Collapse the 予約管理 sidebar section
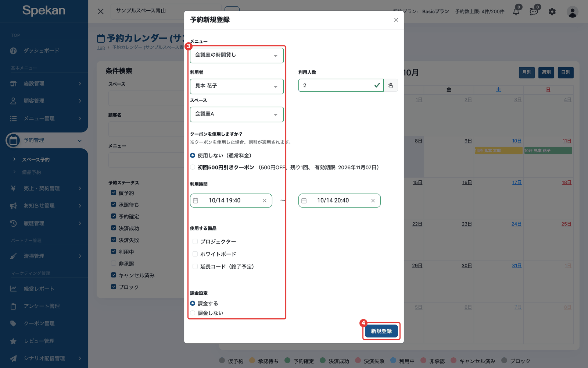 79,141
